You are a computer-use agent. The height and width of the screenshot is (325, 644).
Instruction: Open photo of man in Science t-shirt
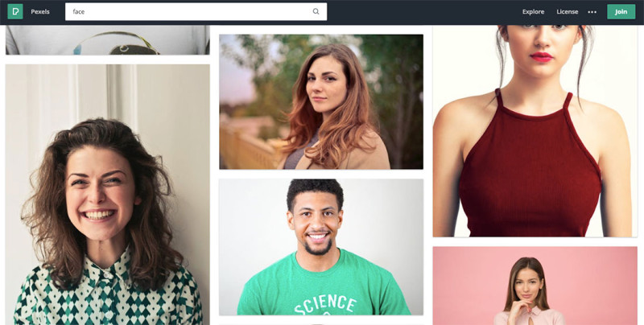click(x=321, y=247)
